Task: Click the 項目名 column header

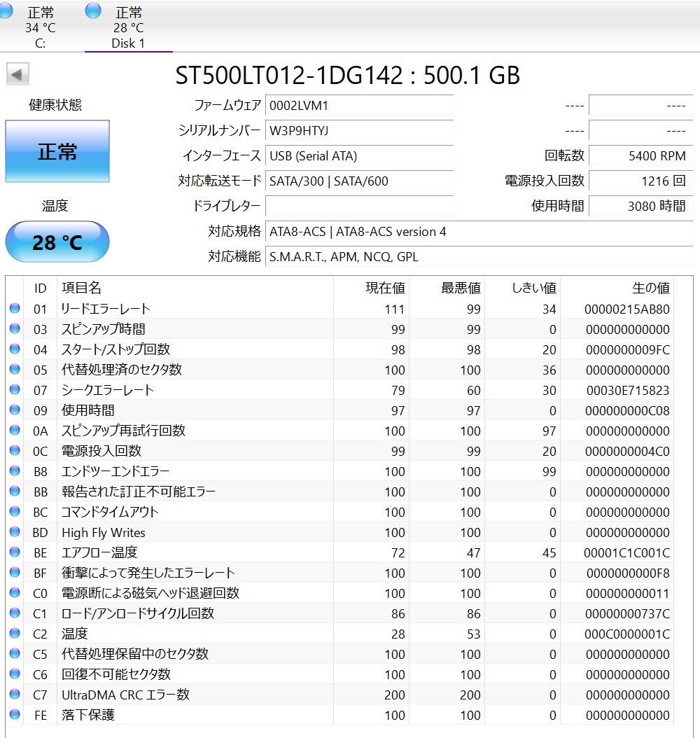Action: [x=195, y=288]
